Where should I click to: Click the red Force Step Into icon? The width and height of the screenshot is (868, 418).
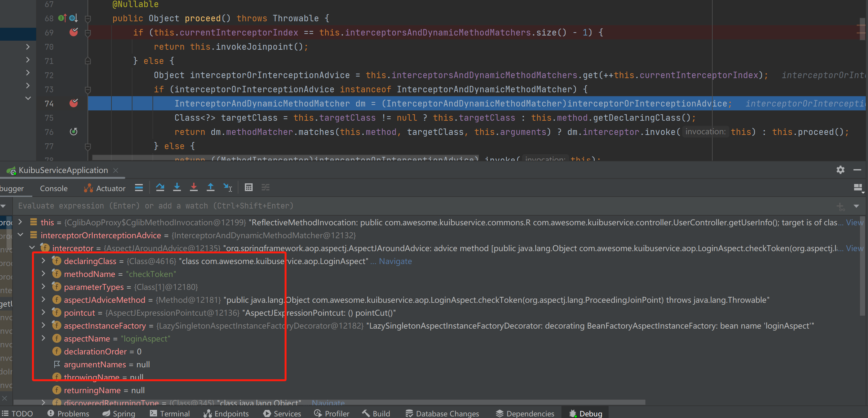[194, 188]
